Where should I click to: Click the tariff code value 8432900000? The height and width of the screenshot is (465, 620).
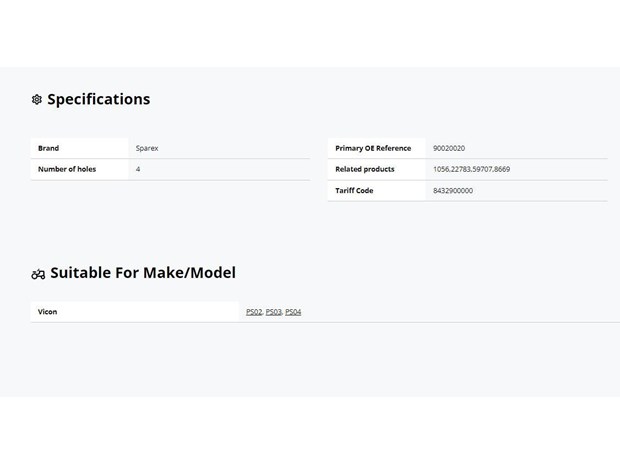coord(453,191)
